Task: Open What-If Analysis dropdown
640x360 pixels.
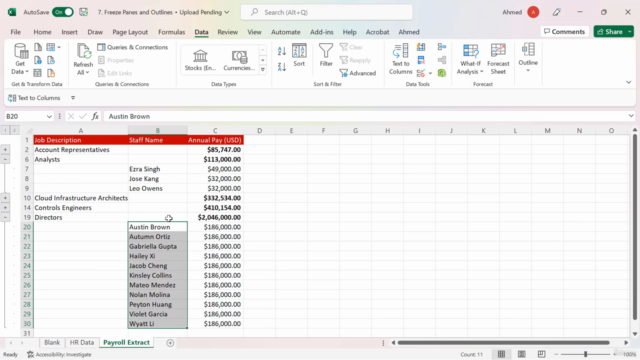Action: tap(470, 59)
